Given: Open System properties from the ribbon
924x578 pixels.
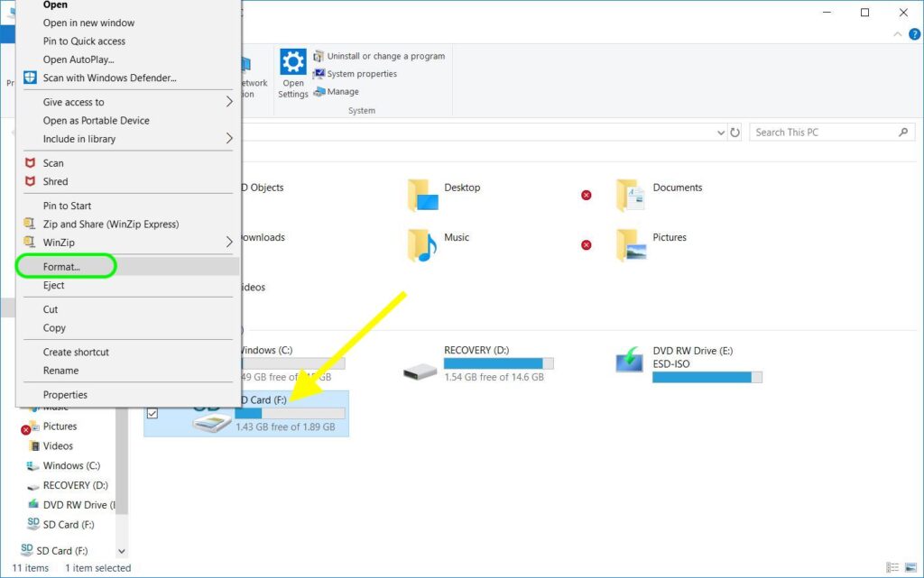Looking at the screenshot, I should (x=361, y=74).
